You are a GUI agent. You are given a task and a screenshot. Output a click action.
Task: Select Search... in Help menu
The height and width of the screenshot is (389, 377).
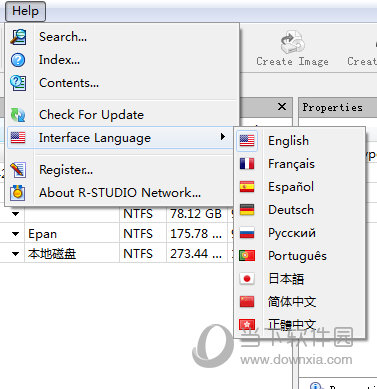[x=122, y=37]
